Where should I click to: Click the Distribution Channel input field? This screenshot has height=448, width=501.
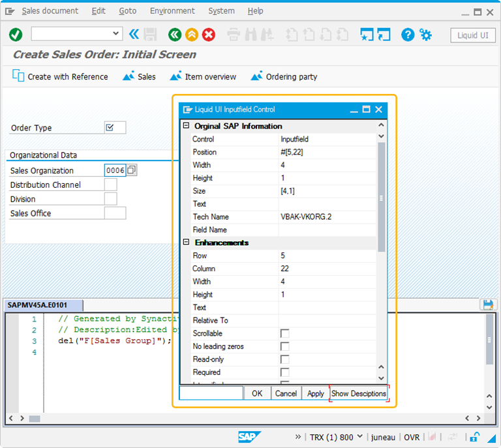pyautogui.click(x=110, y=185)
